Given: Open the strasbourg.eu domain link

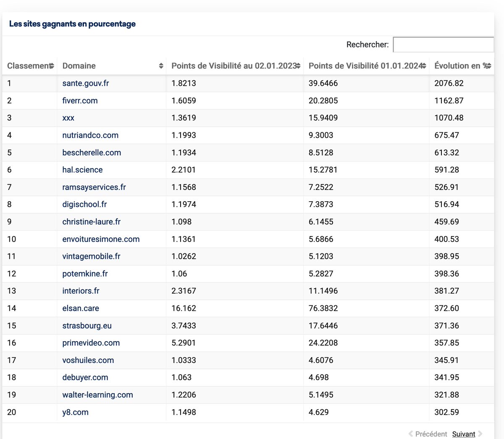Looking at the screenshot, I should (87, 326).
